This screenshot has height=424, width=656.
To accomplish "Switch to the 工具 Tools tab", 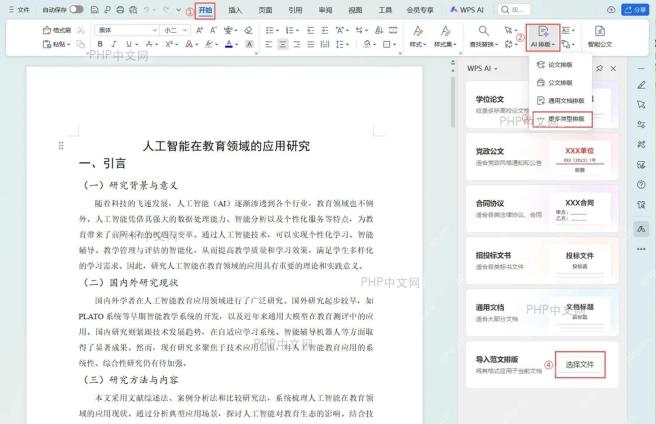I will pos(385,10).
